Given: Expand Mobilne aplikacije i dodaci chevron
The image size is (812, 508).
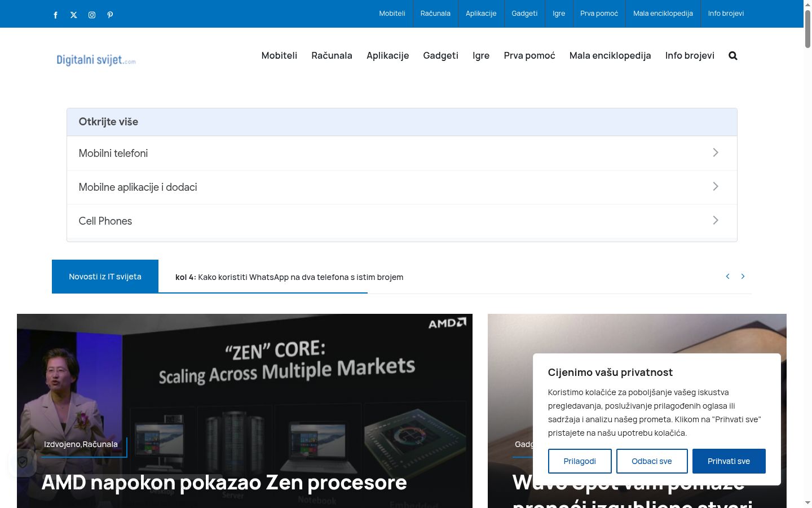Looking at the screenshot, I should coord(715,186).
